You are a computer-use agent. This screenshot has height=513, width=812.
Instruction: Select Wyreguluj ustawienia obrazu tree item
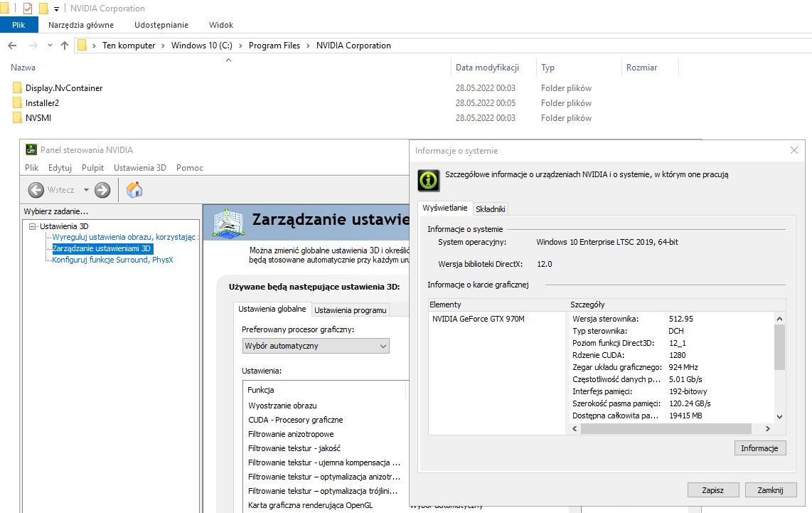(x=125, y=237)
